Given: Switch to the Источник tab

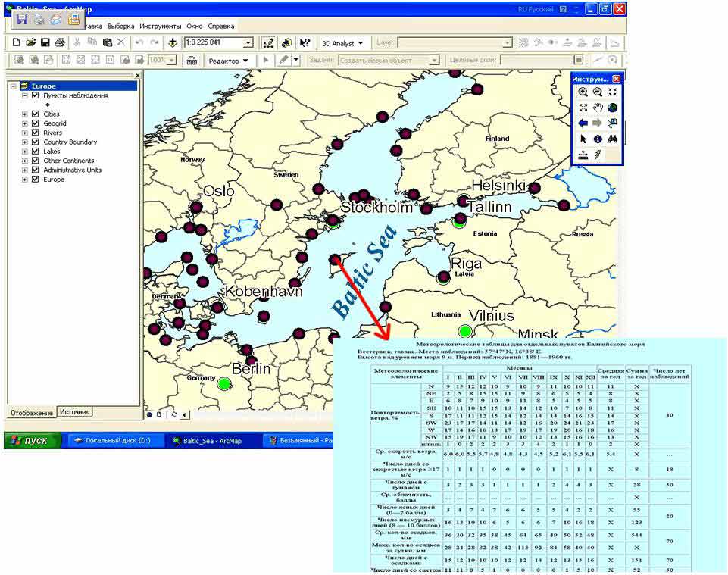Looking at the screenshot, I should point(74,412).
